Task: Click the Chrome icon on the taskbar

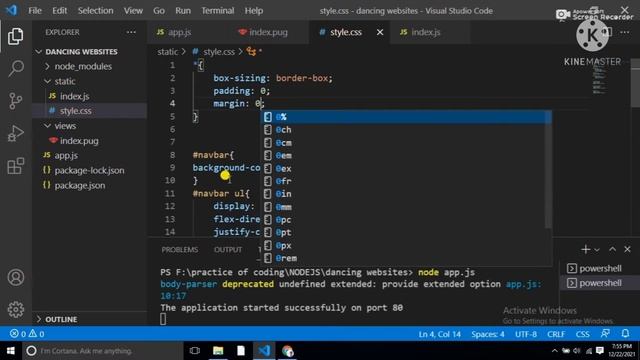Action: click(287, 351)
